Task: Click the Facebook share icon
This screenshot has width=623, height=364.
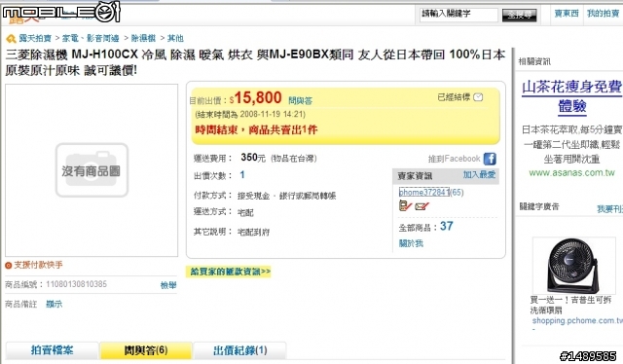Action: [490, 159]
